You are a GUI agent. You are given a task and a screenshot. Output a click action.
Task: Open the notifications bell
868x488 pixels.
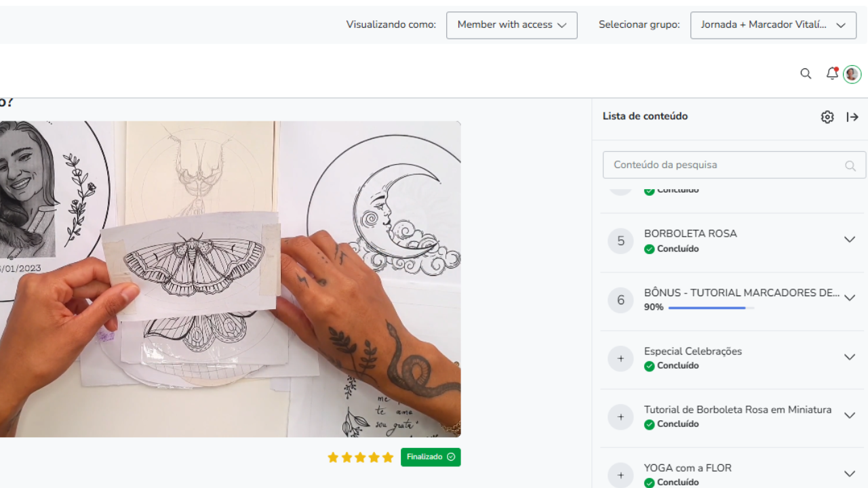coord(831,74)
